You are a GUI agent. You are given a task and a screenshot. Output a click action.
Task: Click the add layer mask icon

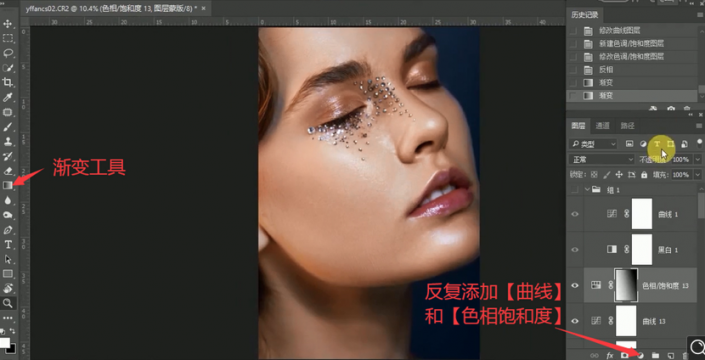coord(624,355)
